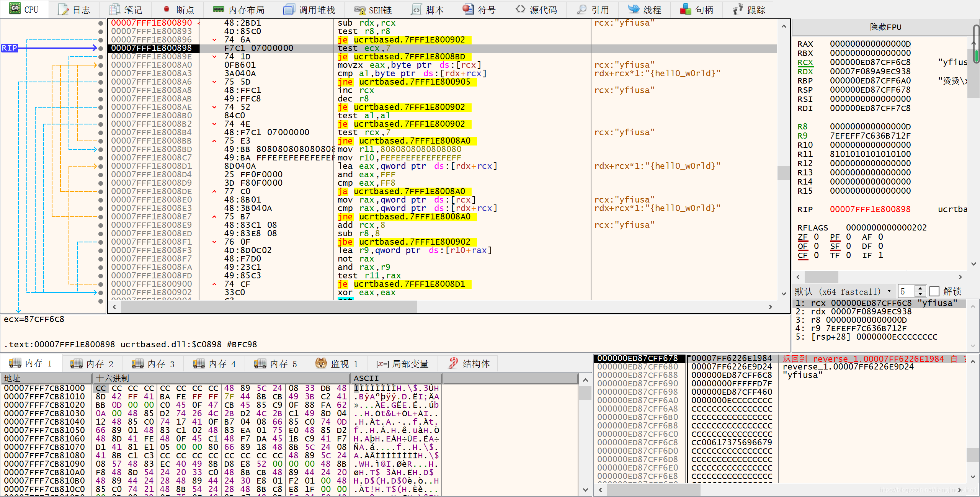Click the call stack tab icon
The width and height of the screenshot is (980, 497).
coord(289,9)
